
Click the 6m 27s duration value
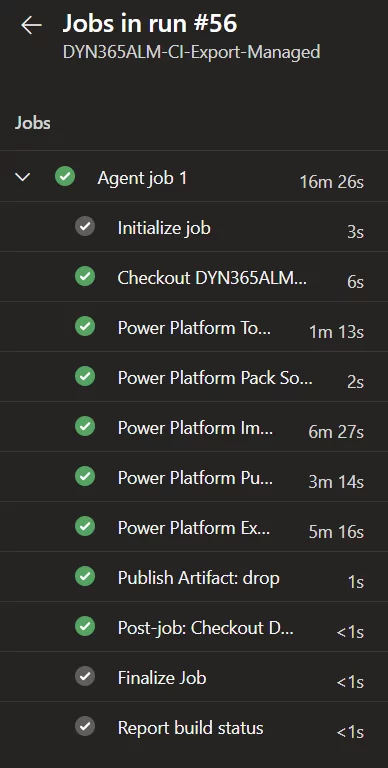pyautogui.click(x=336, y=432)
